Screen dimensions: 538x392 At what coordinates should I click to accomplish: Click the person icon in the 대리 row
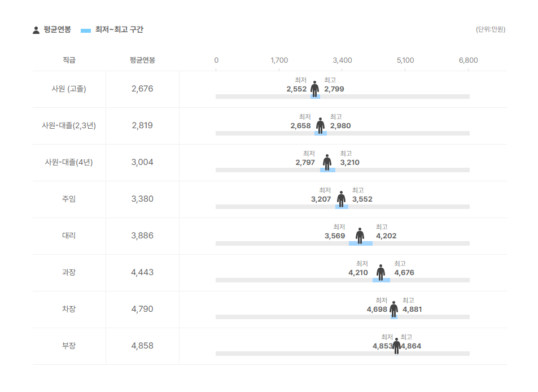coord(360,236)
